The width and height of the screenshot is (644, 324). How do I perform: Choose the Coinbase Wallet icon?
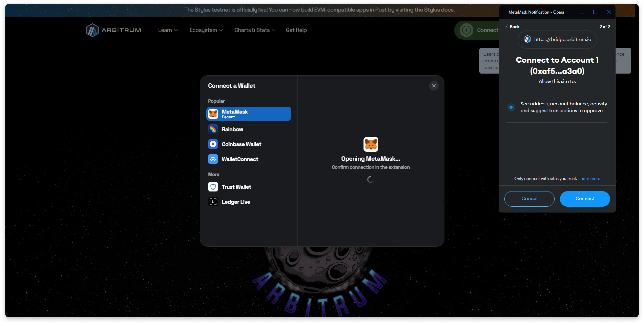(x=213, y=144)
